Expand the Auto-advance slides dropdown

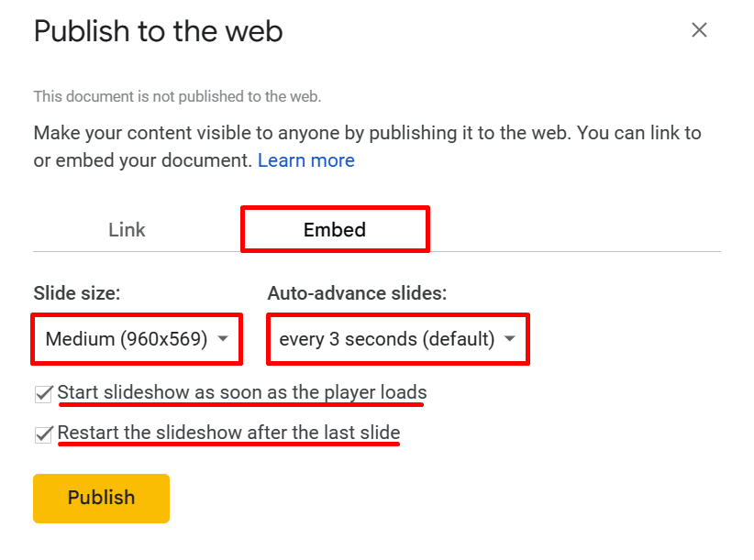pos(397,339)
